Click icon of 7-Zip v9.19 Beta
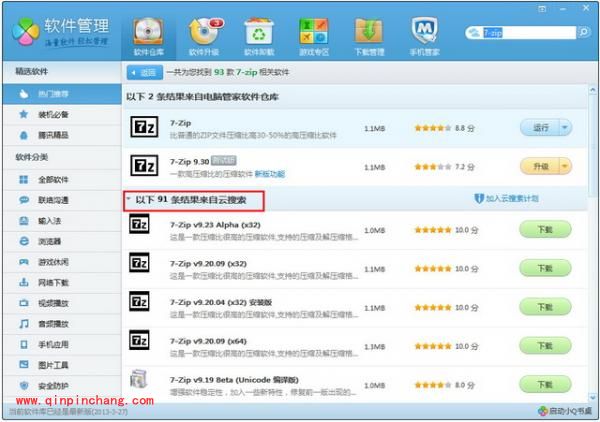The width and height of the screenshot is (600, 422). [139, 378]
